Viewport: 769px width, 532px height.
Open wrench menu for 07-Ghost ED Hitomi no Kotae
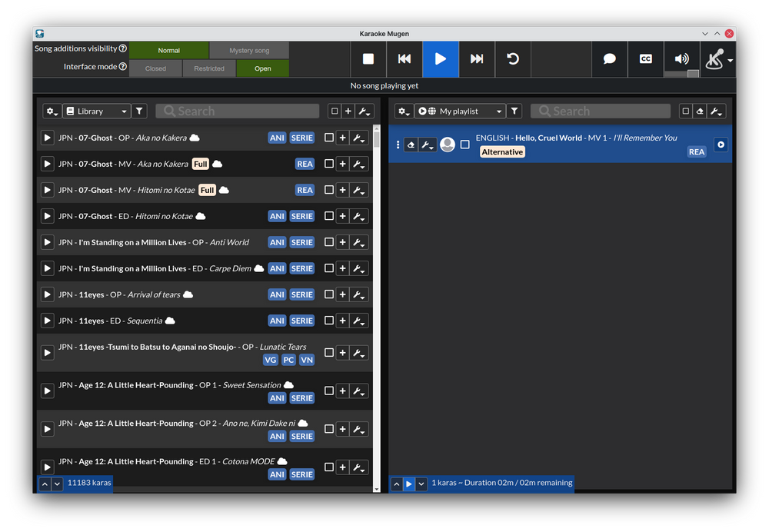click(x=359, y=216)
